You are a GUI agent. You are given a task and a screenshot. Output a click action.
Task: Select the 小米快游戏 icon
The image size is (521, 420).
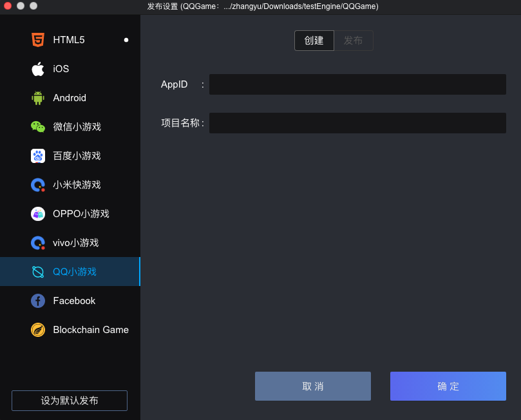point(38,185)
